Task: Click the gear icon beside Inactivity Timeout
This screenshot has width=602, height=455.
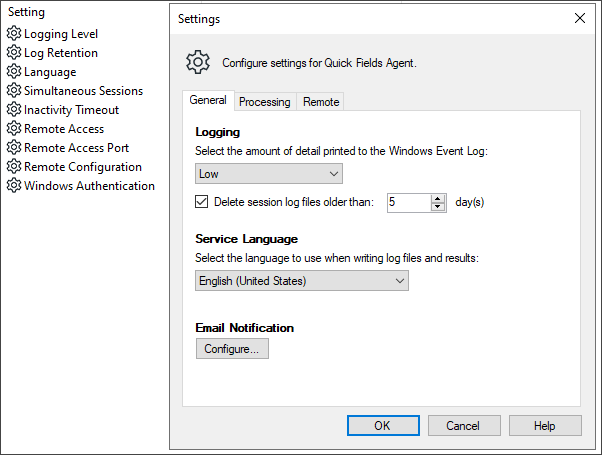Action: pyautogui.click(x=14, y=110)
